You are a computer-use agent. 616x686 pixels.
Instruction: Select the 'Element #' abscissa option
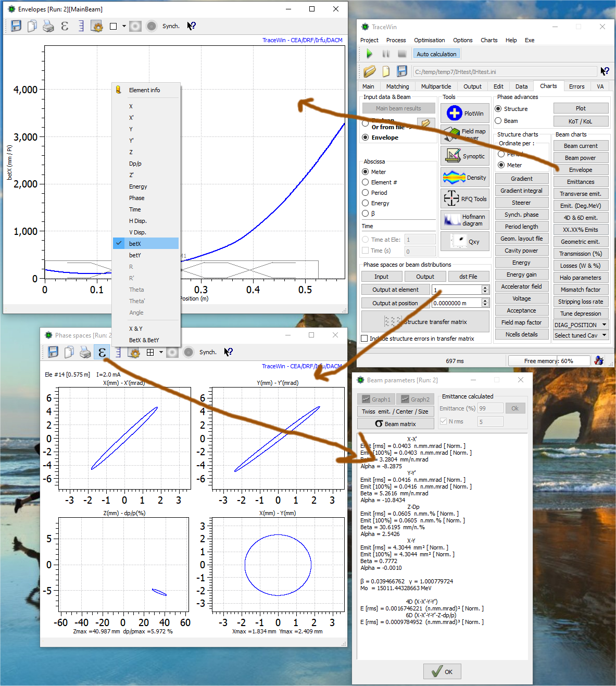coord(366,182)
